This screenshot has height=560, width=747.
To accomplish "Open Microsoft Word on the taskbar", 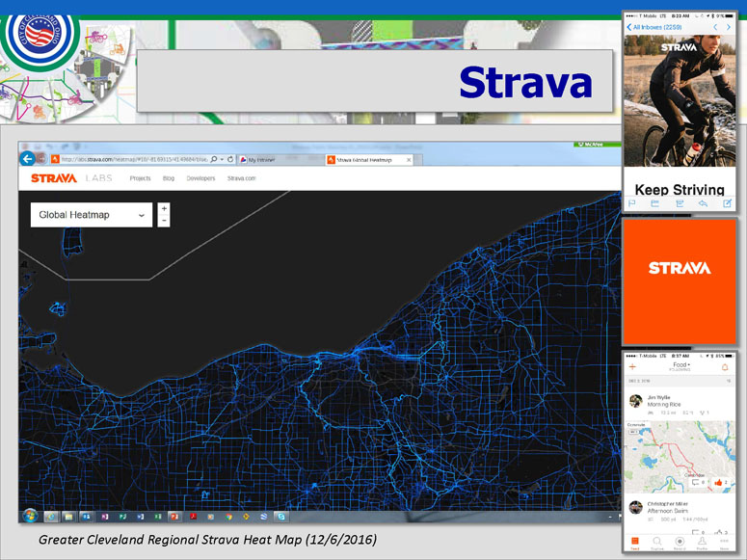I will 140,517.
